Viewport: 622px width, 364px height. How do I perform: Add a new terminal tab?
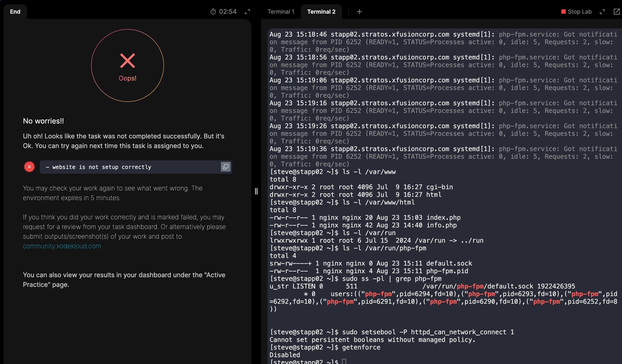(359, 12)
